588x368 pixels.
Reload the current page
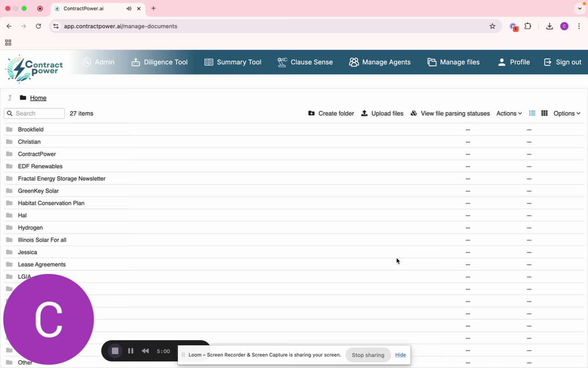(39, 26)
